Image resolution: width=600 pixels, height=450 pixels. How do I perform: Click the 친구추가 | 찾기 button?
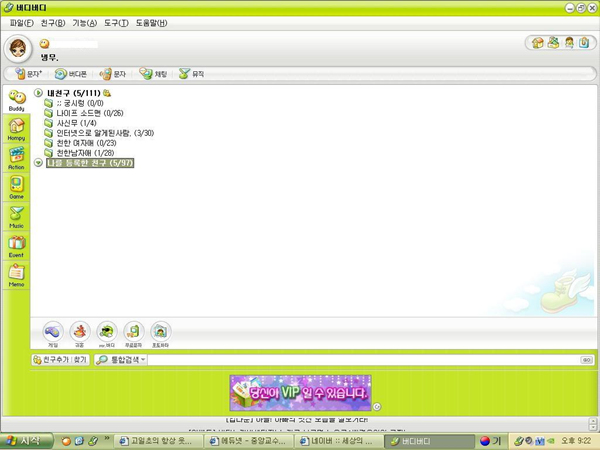point(60,359)
